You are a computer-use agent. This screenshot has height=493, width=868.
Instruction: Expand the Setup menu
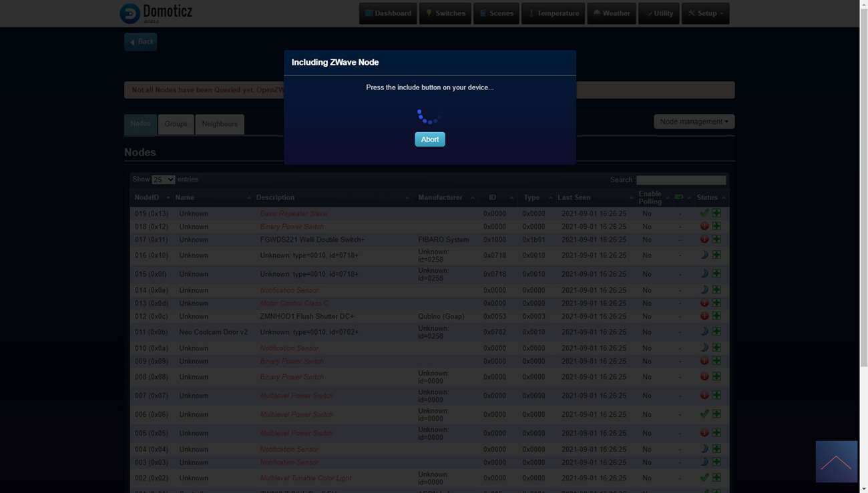pos(705,13)
